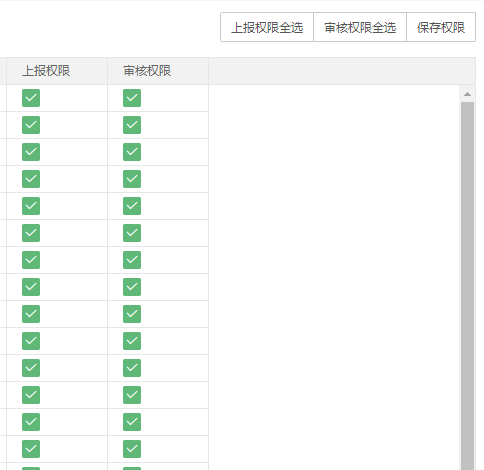
Task: Select the 上报权限 column header
Action: click(x=57, y=71)
